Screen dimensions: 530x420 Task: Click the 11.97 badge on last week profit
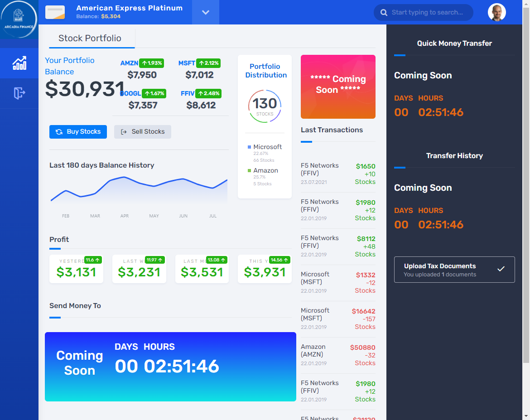(x=155, y=260)
